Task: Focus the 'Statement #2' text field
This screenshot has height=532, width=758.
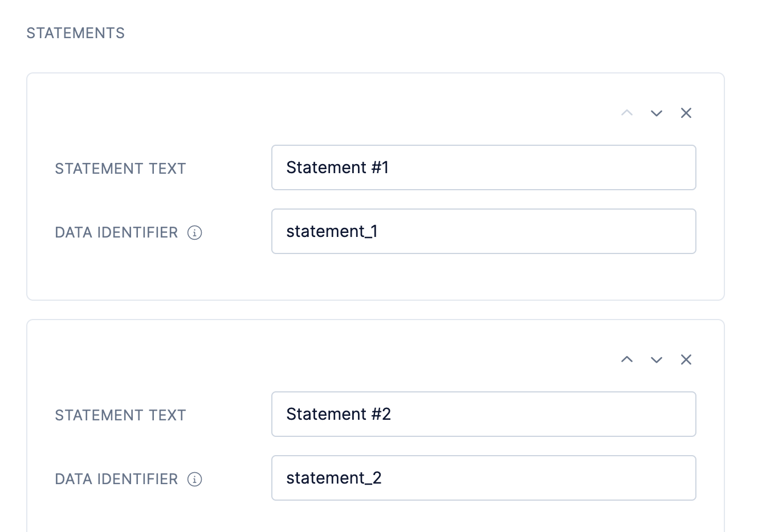Action: click(x=483, y=414)
